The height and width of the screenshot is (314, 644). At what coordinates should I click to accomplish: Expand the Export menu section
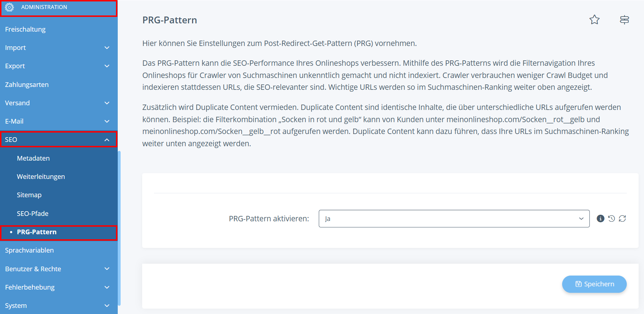(107, 66)
